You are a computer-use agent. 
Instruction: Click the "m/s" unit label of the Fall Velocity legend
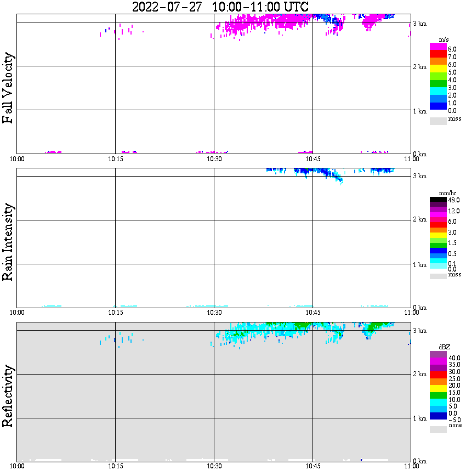[444, 39]
